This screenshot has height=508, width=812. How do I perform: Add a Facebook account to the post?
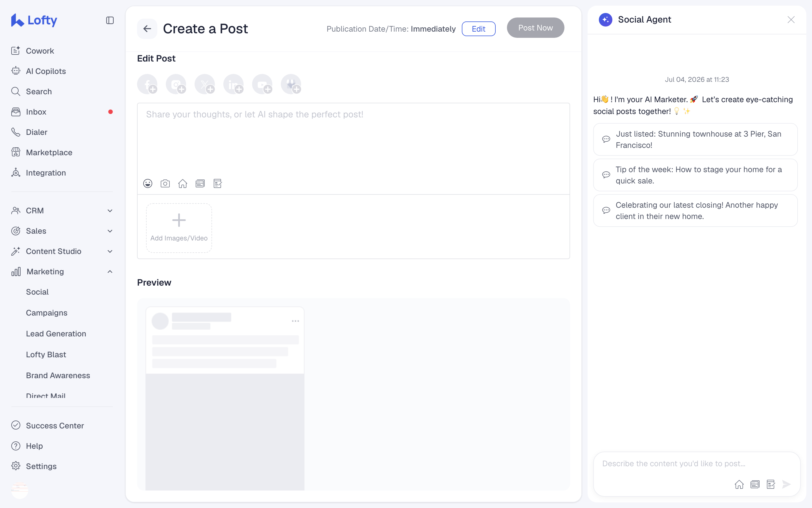147,84
